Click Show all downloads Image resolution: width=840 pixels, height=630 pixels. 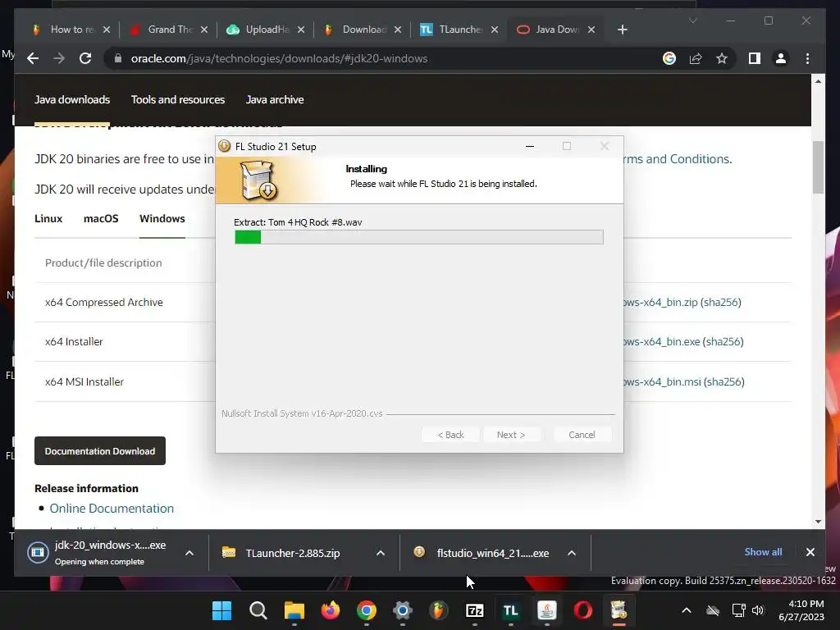[763, 552]
